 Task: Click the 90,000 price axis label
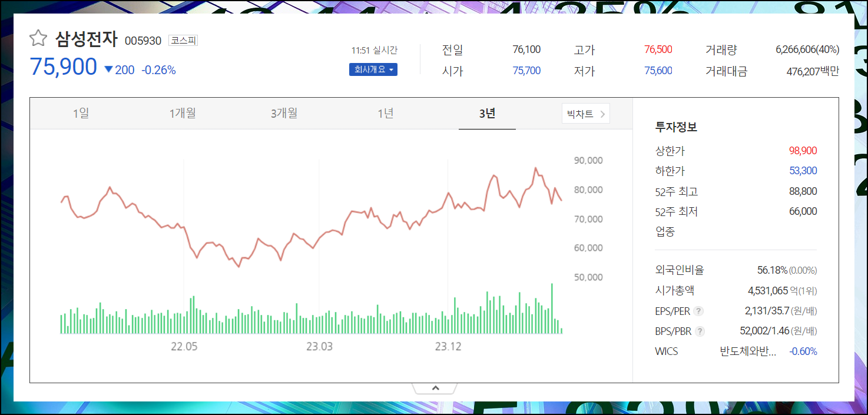588,160
